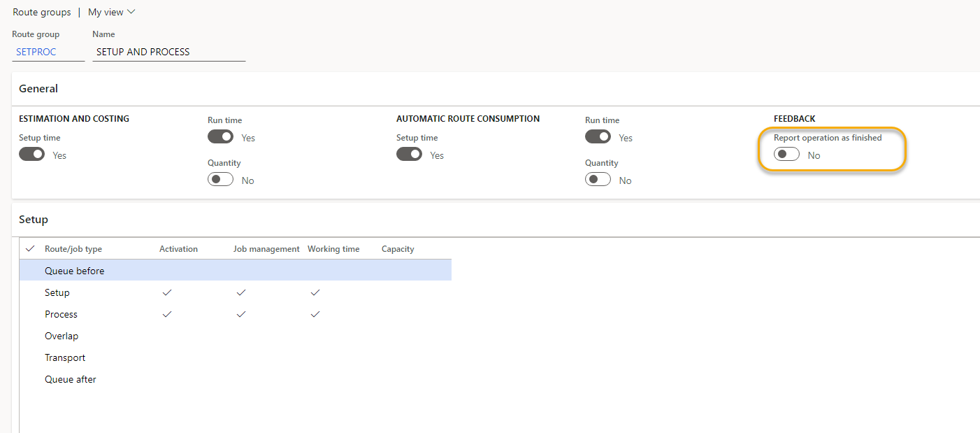The width and height of the screenshot is (980, 433).
Task: Click the Working time checkmark in Setup row
Action: click(x=315, y=292)
